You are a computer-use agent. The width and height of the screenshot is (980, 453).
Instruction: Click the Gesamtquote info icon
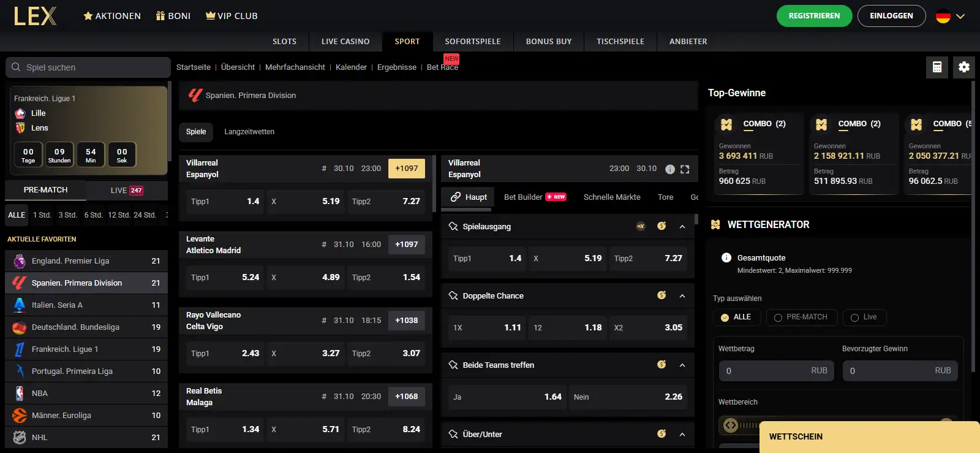[x=726, y=257]
